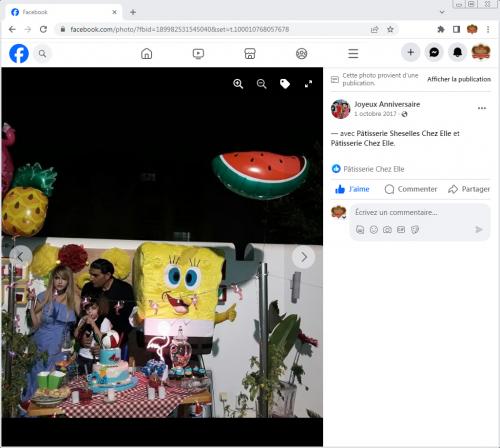Click Afficher la publication link
Viewport: 500px width, 448px height.
[x=459, y=79]
